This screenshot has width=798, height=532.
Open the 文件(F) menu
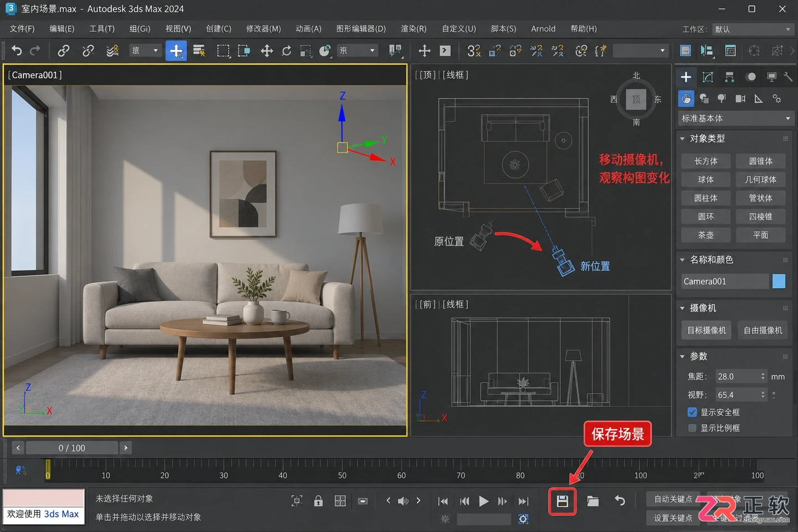tap(22, 29)
